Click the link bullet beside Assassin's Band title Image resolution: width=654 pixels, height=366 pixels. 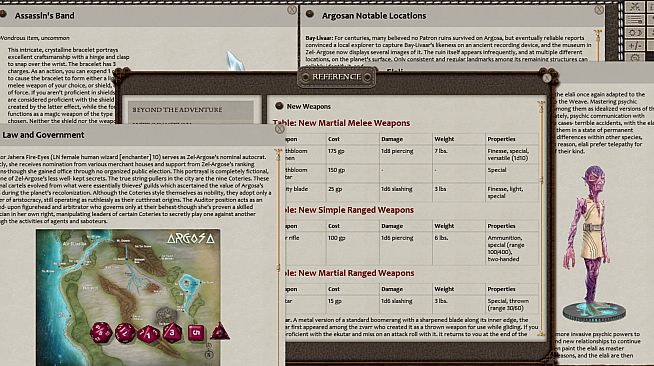[3, 15]
